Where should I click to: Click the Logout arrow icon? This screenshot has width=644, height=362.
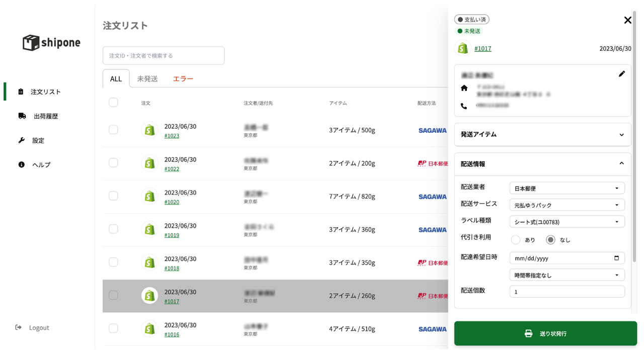[x=19, y=327]
